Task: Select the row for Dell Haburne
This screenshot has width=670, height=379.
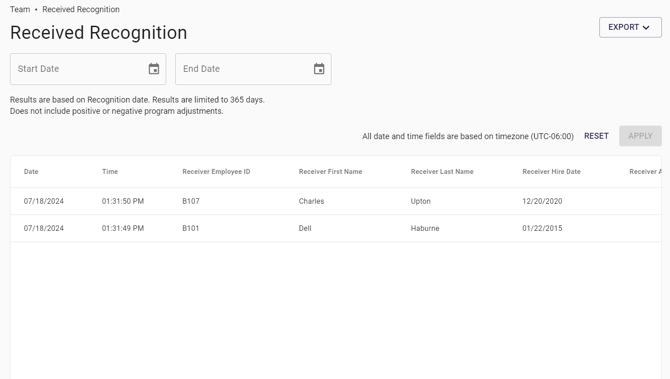Action: (336, 228)
